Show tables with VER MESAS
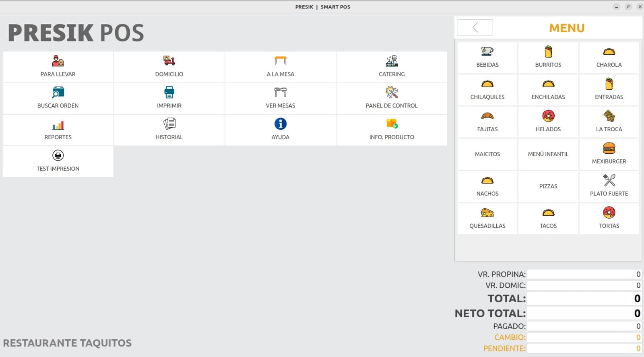The width and height of the screenshot is (644, 357). (281, 99)
